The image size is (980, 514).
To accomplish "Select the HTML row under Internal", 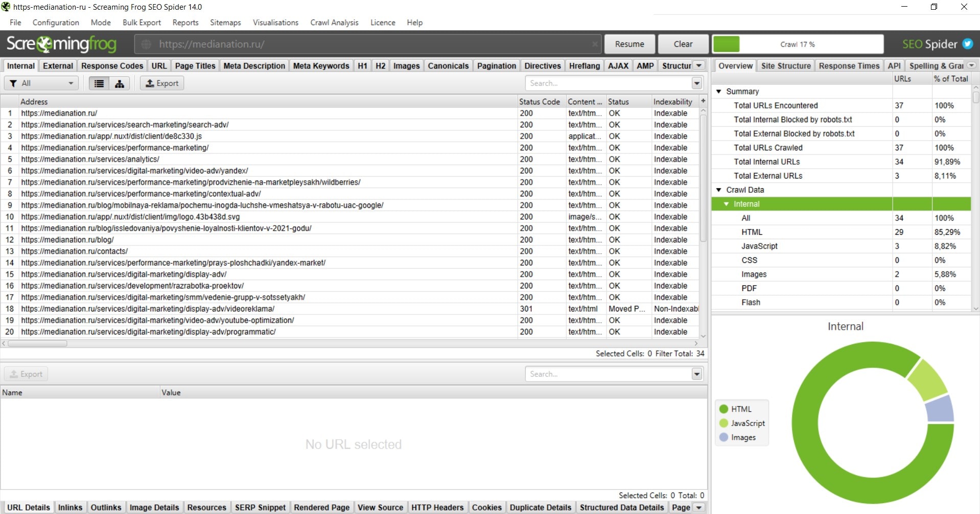I will pyautogui.click(x=841, y=232).
